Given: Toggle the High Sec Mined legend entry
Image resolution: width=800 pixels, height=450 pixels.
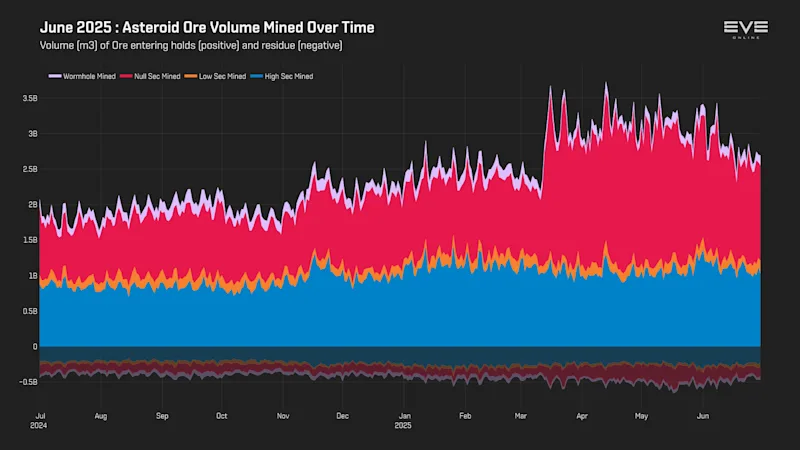Looking at the screenshot, I should pyautogui.click(x=282, y=77).
